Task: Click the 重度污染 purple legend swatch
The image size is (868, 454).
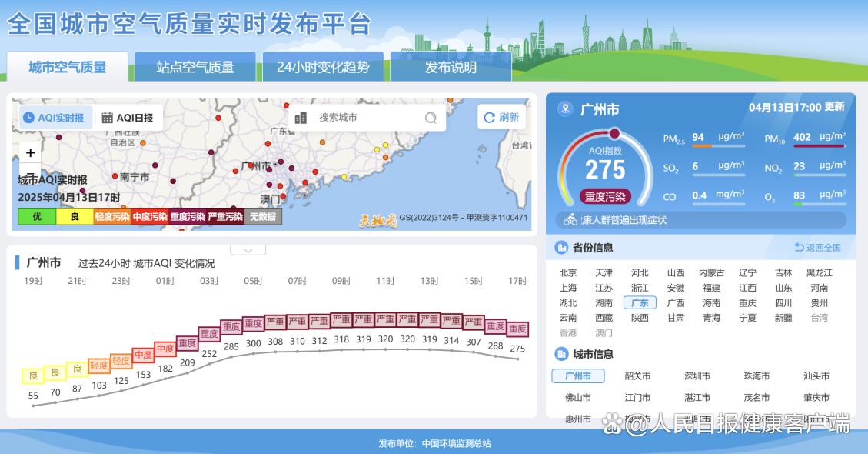Action: tap(187, 217)
